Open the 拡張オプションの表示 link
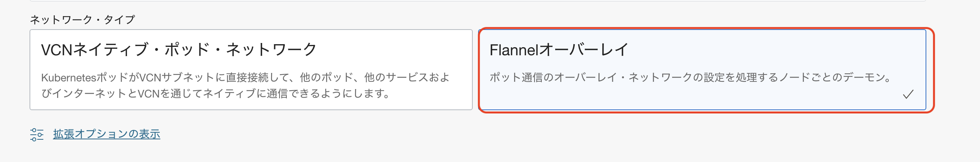Screen dimensions: 980x162 pos(107,134)
